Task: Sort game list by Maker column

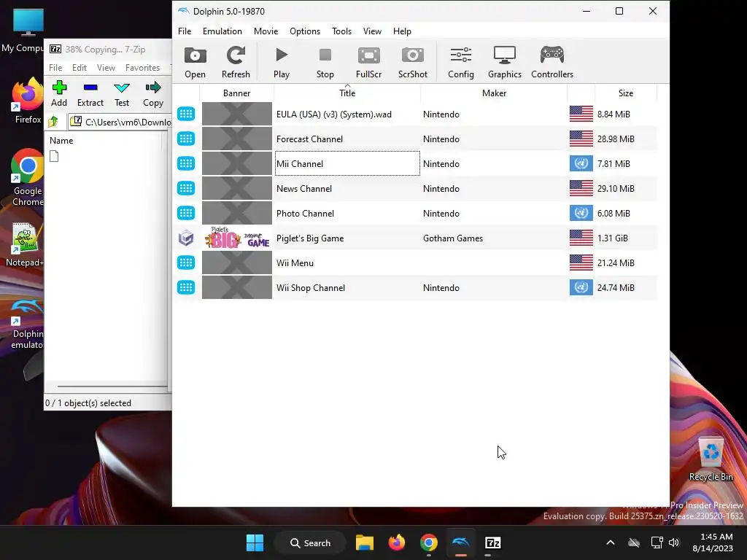Action: tap(494, 93)
